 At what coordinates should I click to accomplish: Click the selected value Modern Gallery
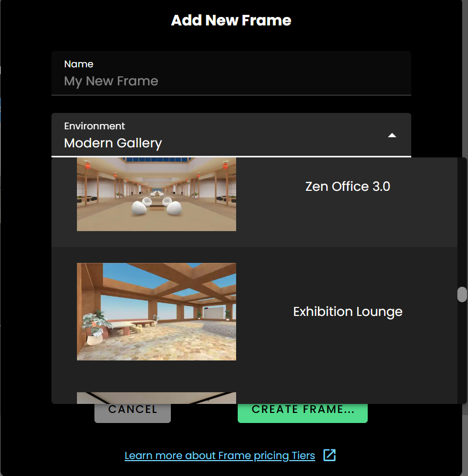(x=113, y=143)
